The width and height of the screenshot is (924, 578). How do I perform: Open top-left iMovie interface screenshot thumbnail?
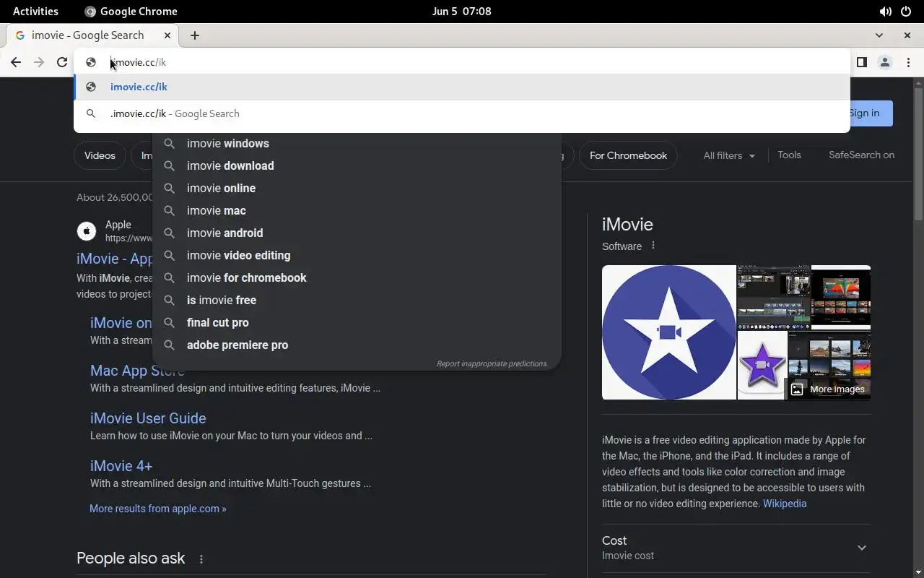[x=774, y=298]
